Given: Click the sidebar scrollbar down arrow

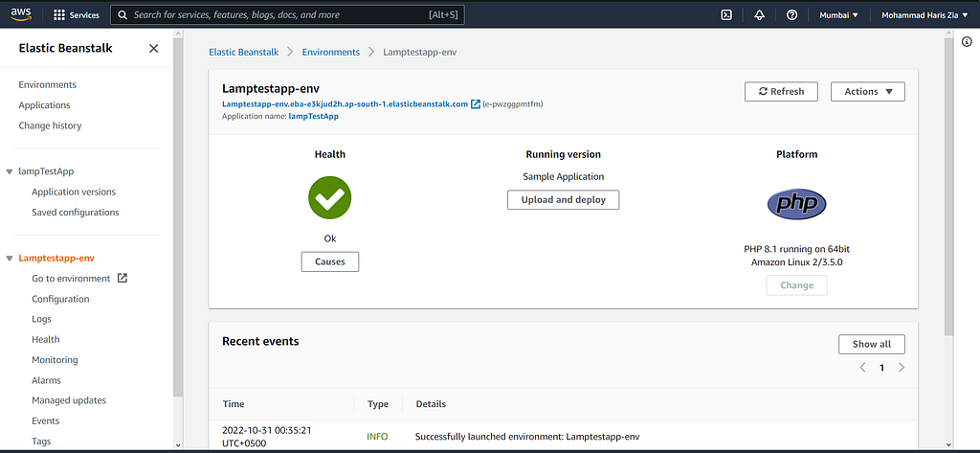Looking at the screenshot, I should tap(178, 444).
